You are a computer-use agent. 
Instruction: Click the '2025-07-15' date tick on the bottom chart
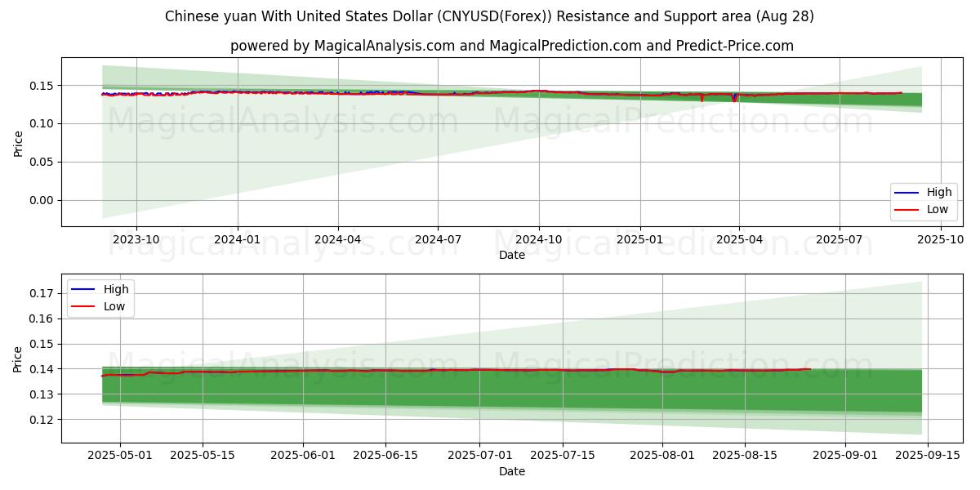click(562, 456)
